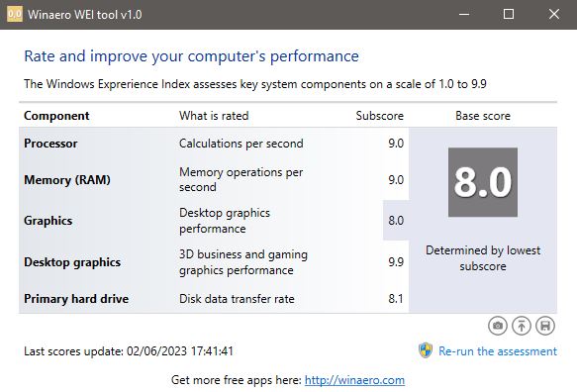The width and height of the screenshot is (577, 392).
Task: Click the highlighted Graphics subscore 8.0
Action: (396, 221)
